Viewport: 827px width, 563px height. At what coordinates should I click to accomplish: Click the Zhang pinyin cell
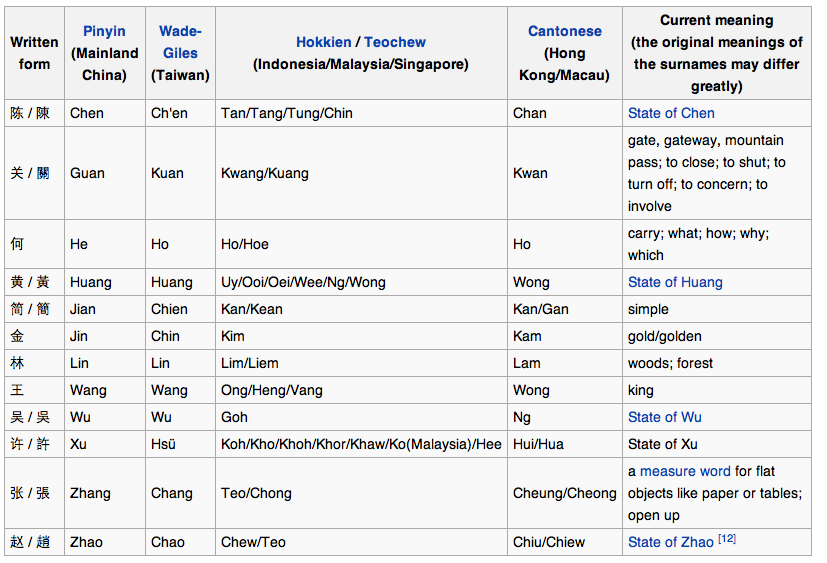90,493
